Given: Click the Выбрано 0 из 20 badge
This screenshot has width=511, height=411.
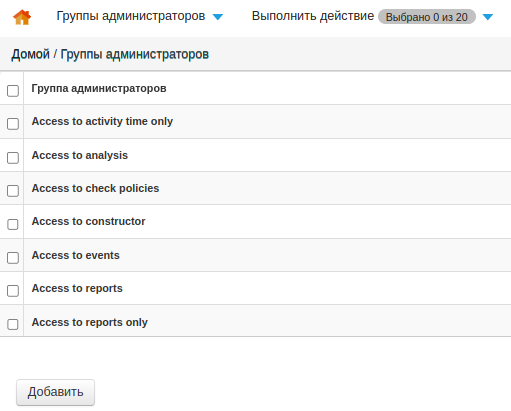Looking at the screenshot, I should click(x=427, y=17).
